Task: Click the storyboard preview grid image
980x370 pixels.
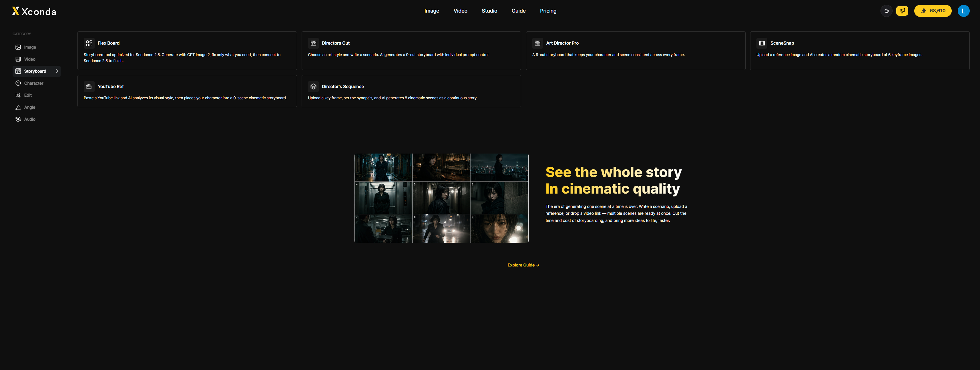Action: (441, 198)
